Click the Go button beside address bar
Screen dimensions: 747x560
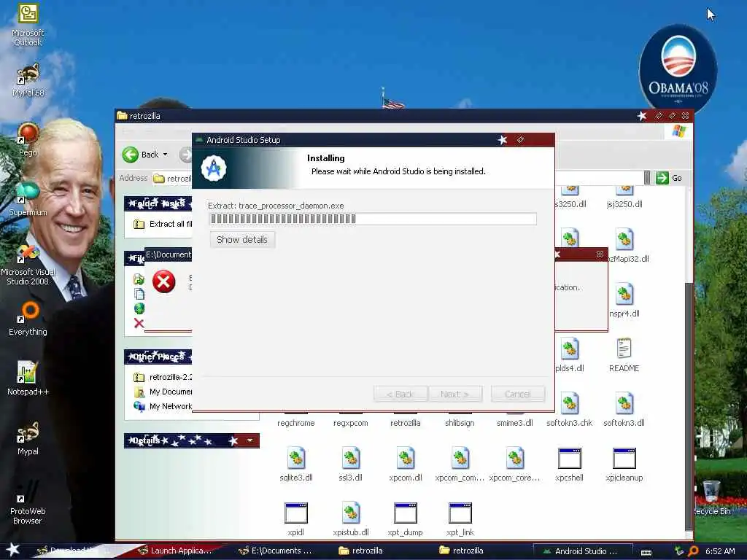click(669, 178)
